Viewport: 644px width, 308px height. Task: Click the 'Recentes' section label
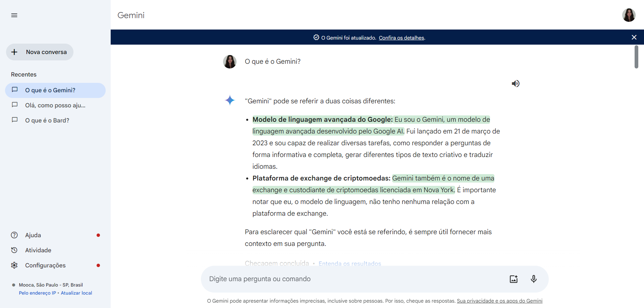pyautogui.click(x=24, y=74)
